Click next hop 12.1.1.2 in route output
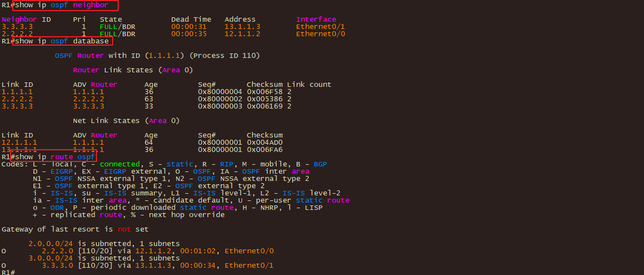The height and width of the screenshot is (275, 644). 153,251
